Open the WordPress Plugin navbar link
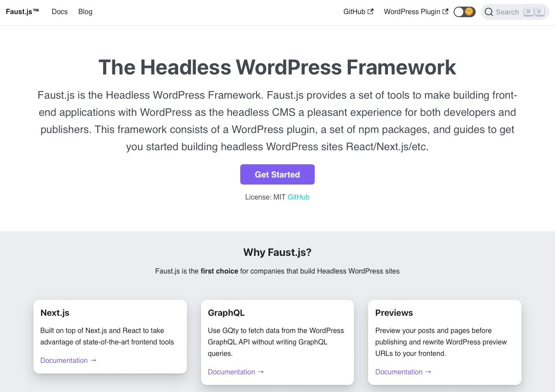The height and width of the screenshot is (392, 555). click(412, 12)
